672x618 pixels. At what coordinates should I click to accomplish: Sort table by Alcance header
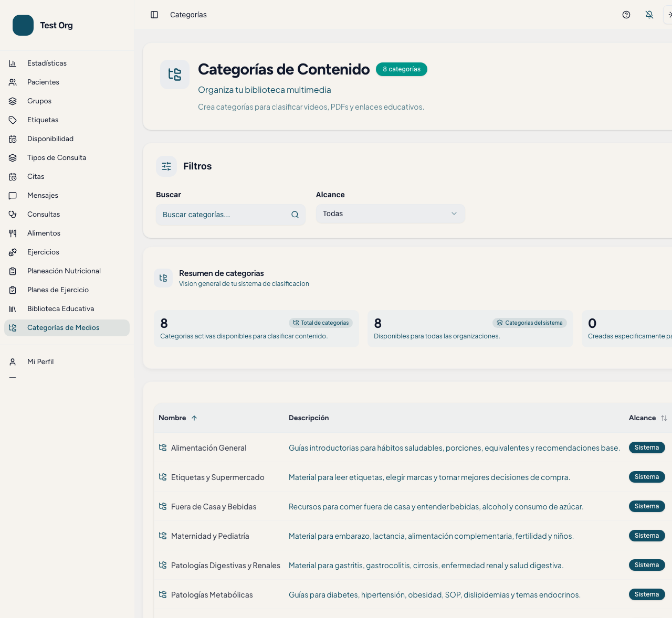pyautogui.click(x=648, y=418)
